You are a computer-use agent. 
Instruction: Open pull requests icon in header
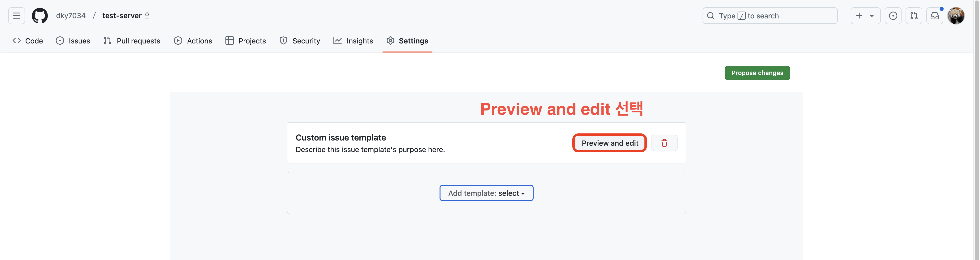tap(913, 16)
